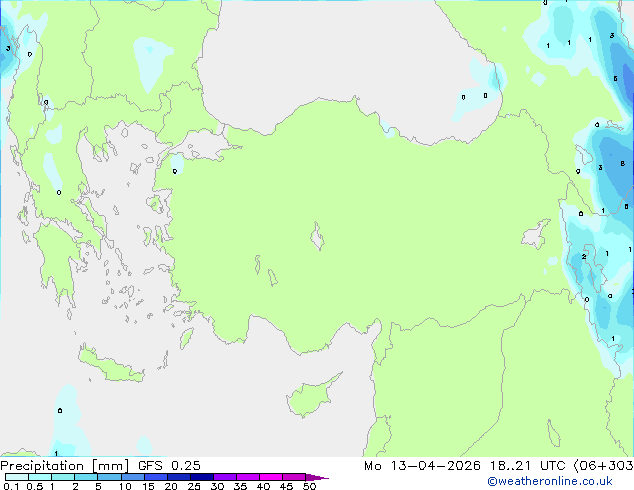Click the "GFS 0.25" model label

[x=169, y=466]
